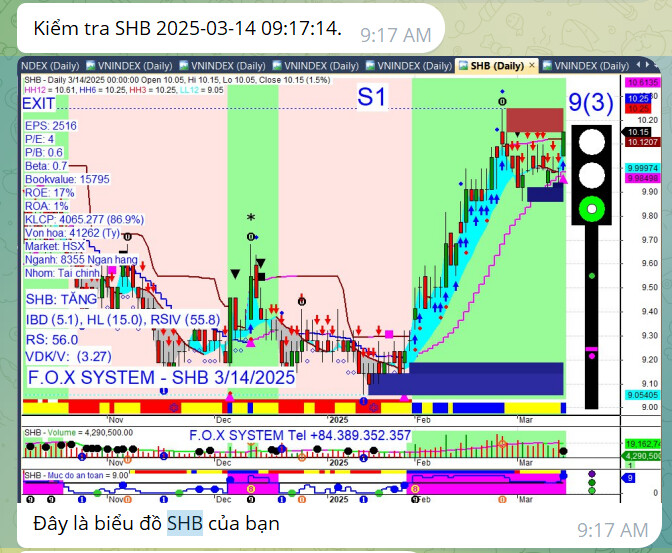This screenshot has height=553, width=672.
Task: Click the 'EPS: 2516' value
Action: 51,126
